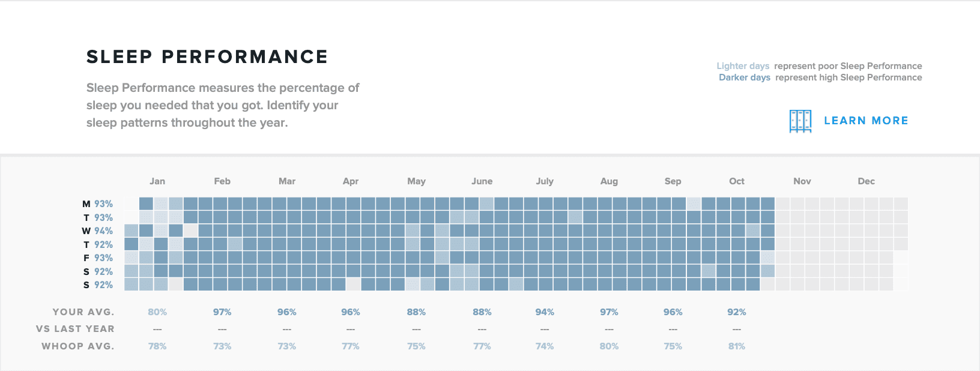Click the blue calendar heatmap icon
980x371 pixels.
[800, 119]
